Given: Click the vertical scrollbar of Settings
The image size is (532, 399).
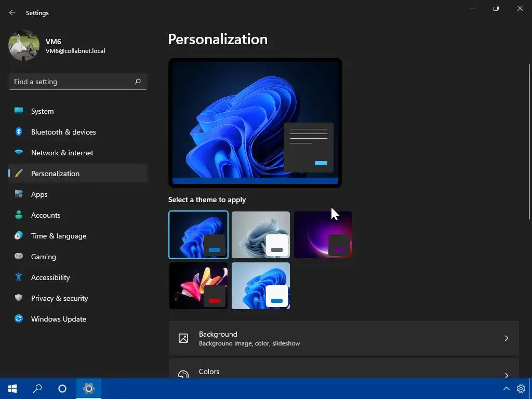Looking at the screenshot, I should pyautogui.click(x=529, y=141).
